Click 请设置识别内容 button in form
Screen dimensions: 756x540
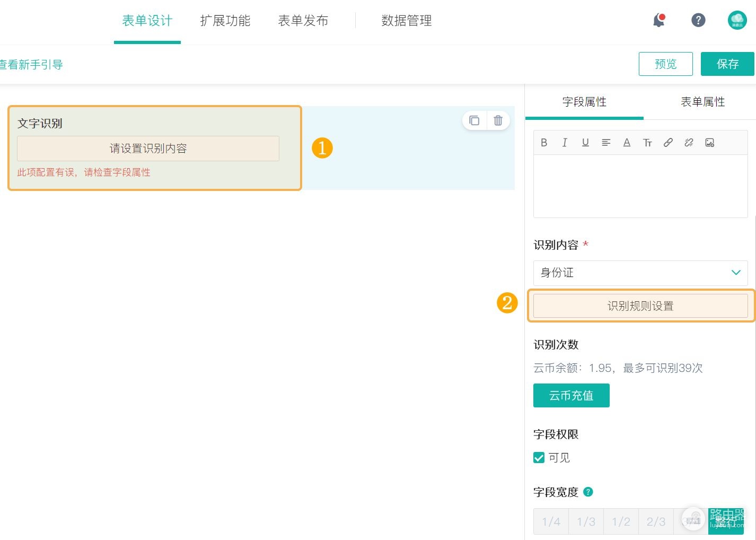[148, 149]
